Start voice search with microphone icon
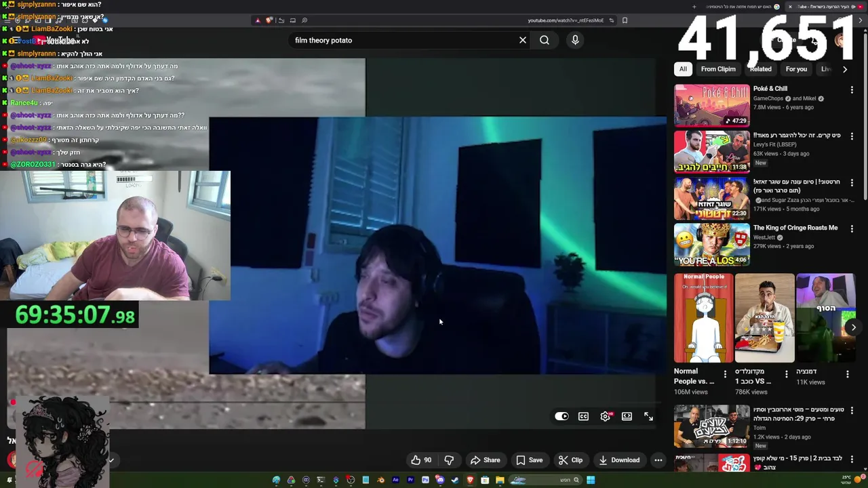This screenshot has height=488, width=868. pyautogui.click(x=575, y=40)
